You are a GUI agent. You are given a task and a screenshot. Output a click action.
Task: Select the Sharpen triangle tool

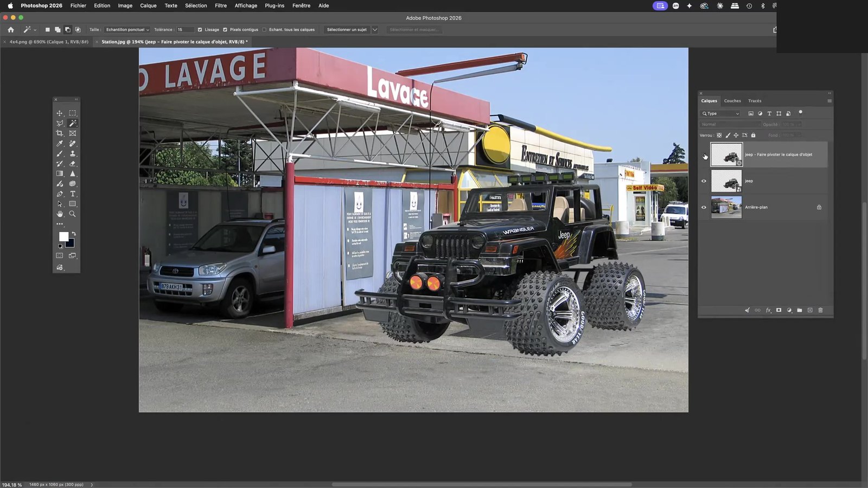(x=73, y=174)
